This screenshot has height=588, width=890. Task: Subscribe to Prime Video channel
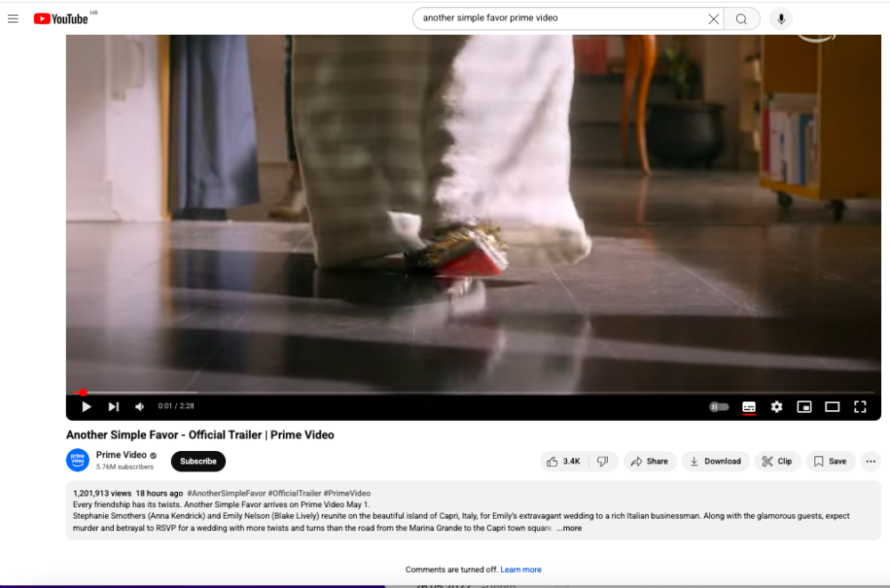coord(198,461)
